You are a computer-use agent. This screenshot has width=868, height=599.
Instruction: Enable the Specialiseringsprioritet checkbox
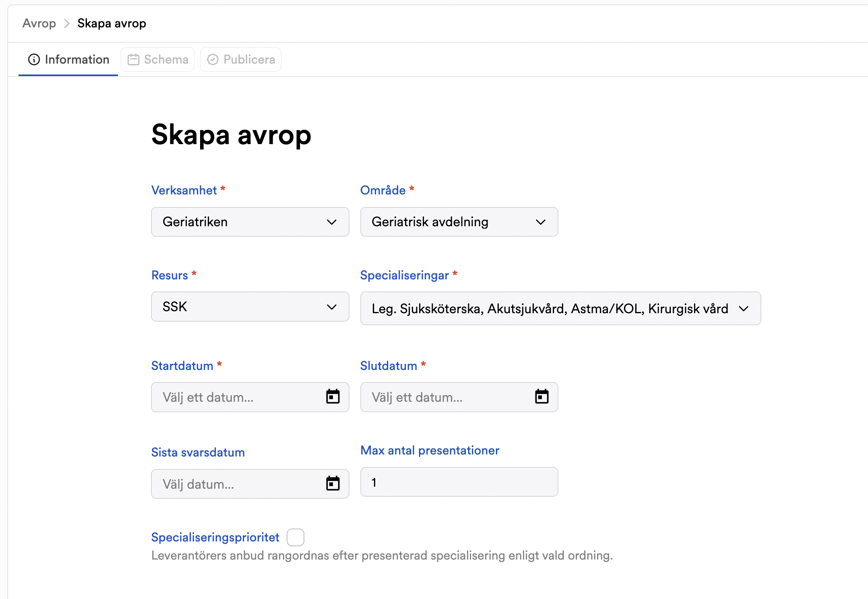click(296, 537)
